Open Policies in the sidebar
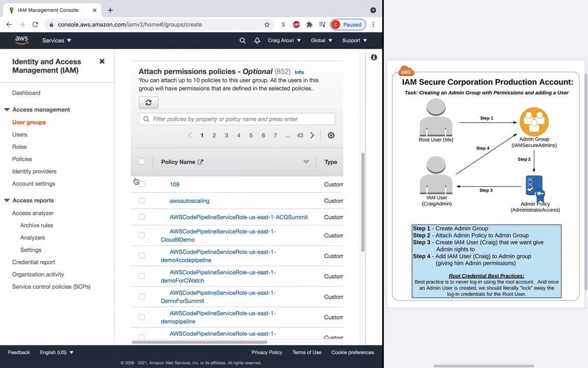 pos(22,159)
